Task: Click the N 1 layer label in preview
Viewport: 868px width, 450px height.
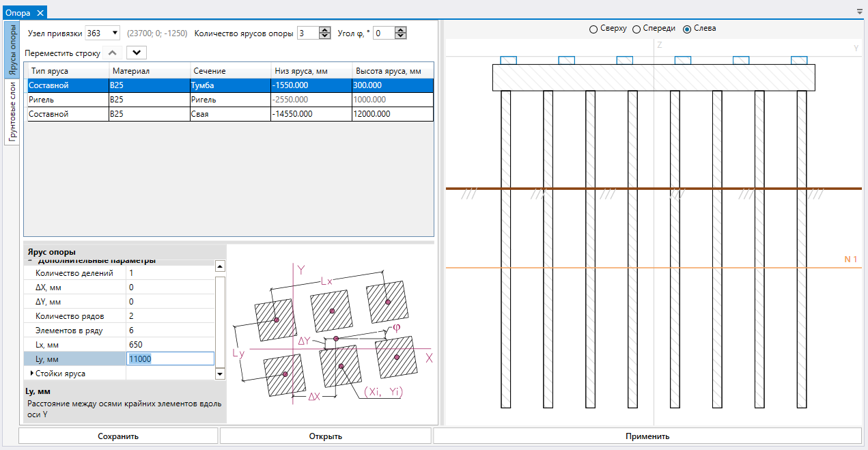Action: click(x=850, y=259)
